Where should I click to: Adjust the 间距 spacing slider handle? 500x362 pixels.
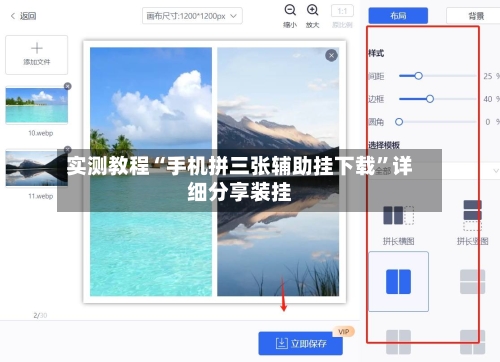coord(418,76)
